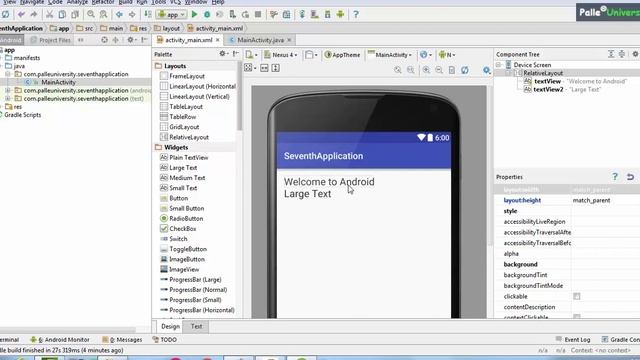Screen dimensions: 640x360
Task: Click the Palette list vertical scrollbar
Action: [x=240, y=96]
